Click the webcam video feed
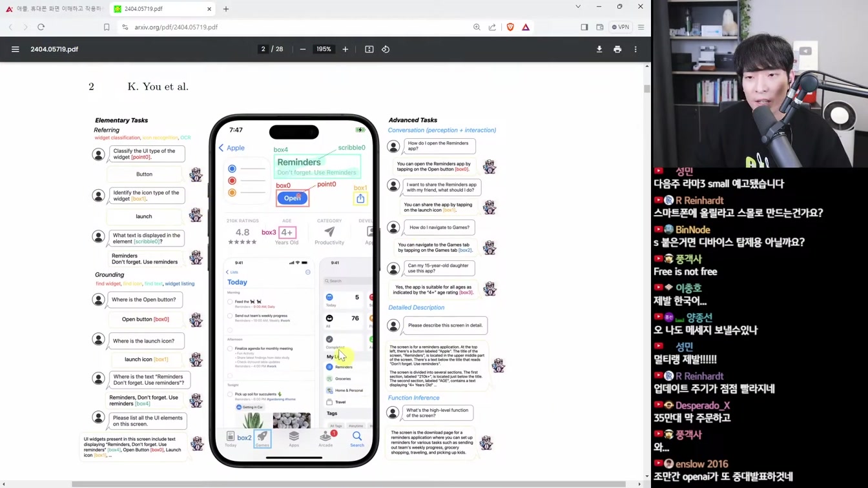Viewport: 868px width, 488px height. pyautogui.click(x=760, y=84)
